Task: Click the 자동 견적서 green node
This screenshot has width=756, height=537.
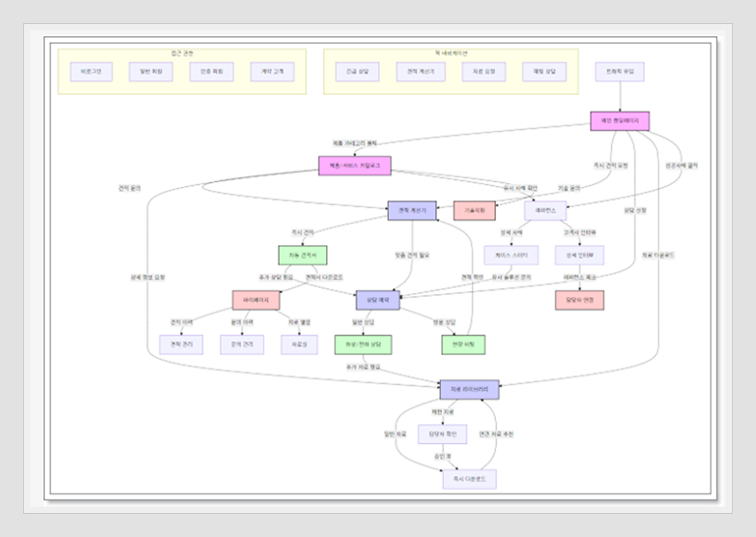Action: point(303,255)
